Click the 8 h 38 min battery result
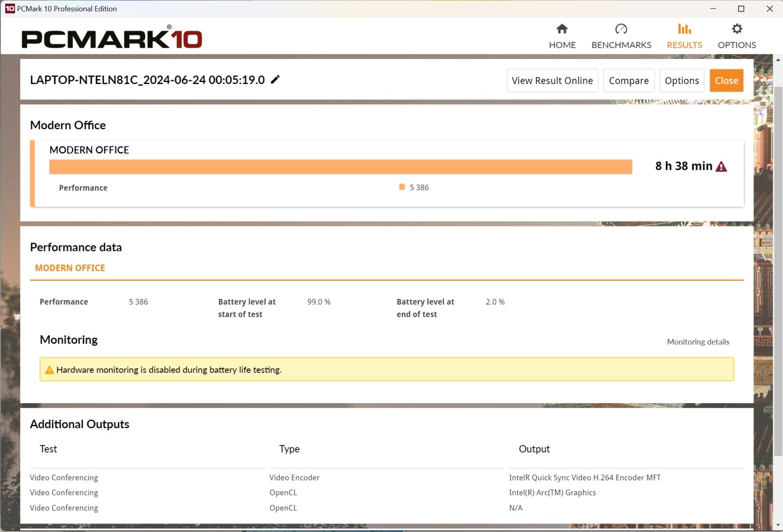 [x=684, y=166]
